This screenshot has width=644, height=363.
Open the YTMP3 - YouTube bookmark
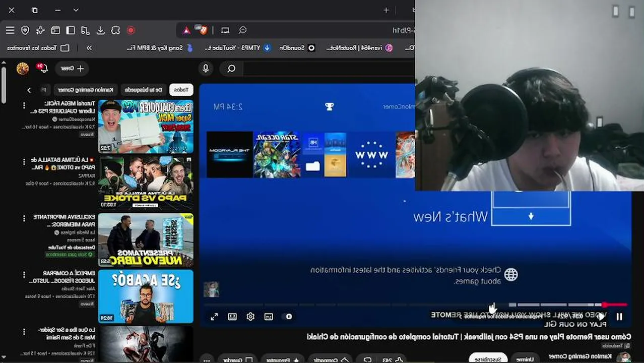238,48
